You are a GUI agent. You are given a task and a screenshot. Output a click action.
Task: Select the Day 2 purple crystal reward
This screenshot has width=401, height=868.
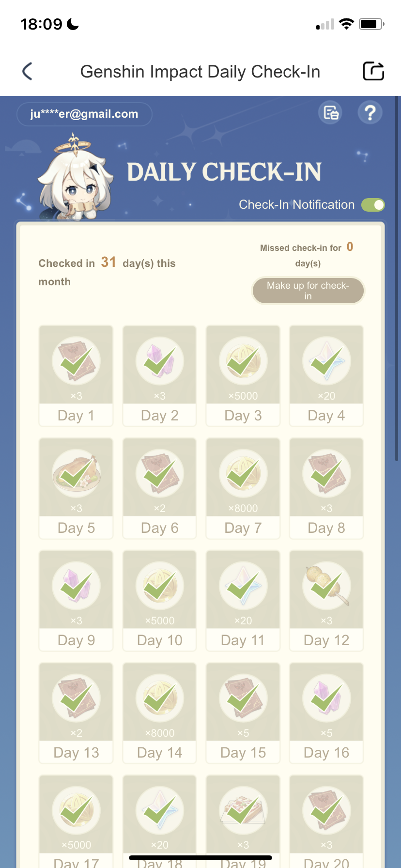click(x=160, y=376)
